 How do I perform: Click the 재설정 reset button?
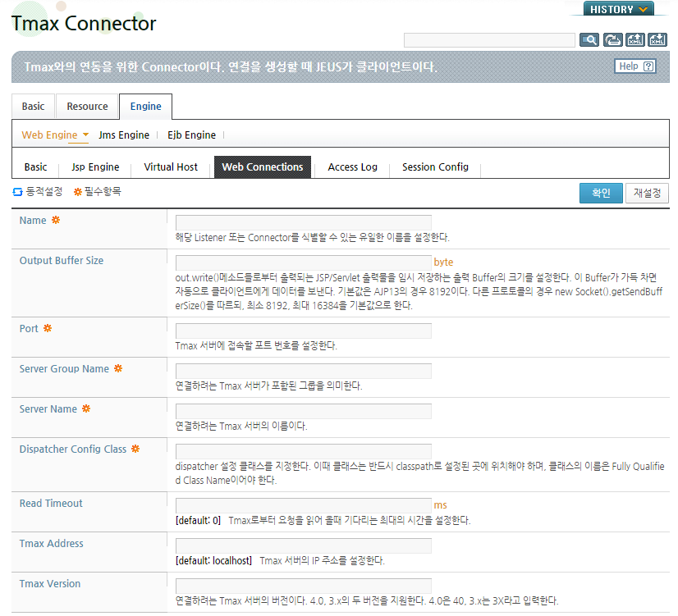click(647, 193)
